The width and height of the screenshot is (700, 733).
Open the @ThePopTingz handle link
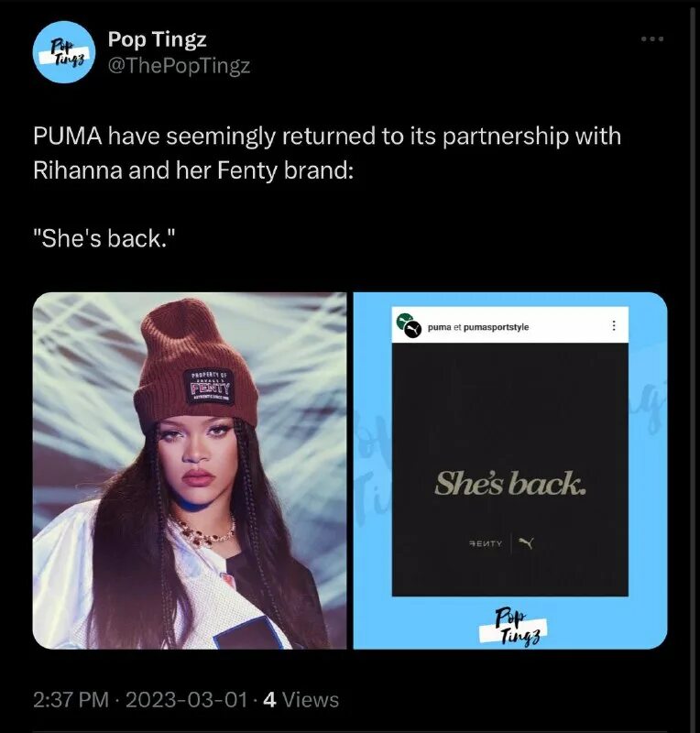[179, 66]
